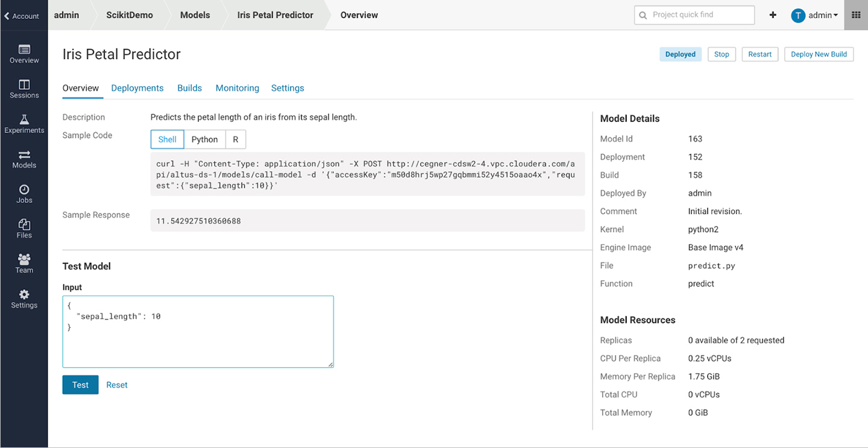Open the Files sidebar icon
The width and height of the screenshot is (868, 448).
(24, 224)
